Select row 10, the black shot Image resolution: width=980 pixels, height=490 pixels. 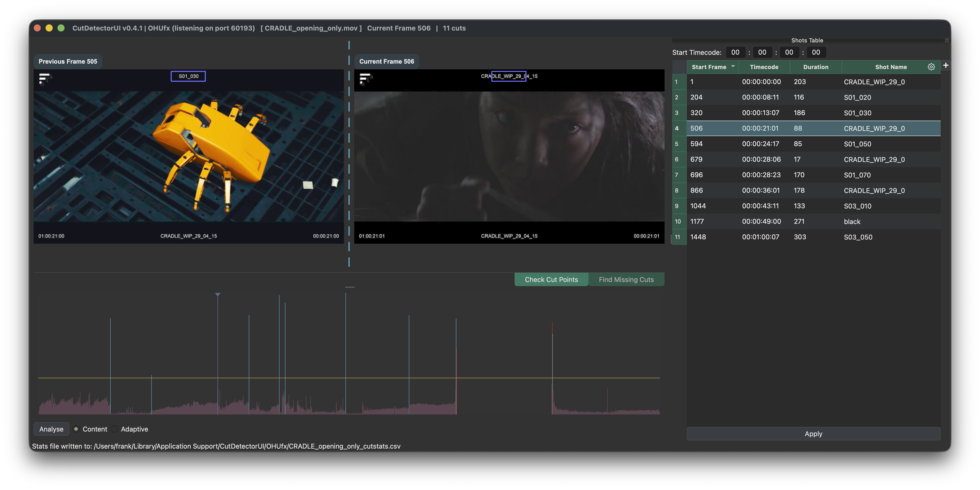tap(813, 221)
